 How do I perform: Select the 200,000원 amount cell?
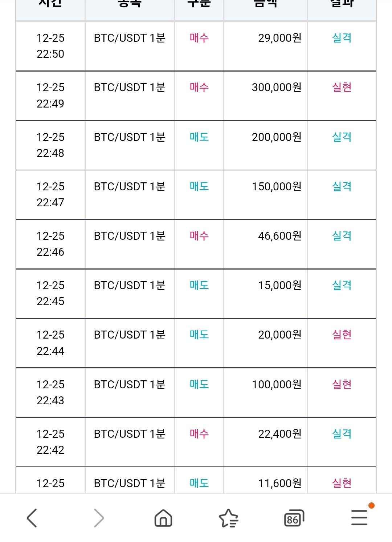coord(277,137)
